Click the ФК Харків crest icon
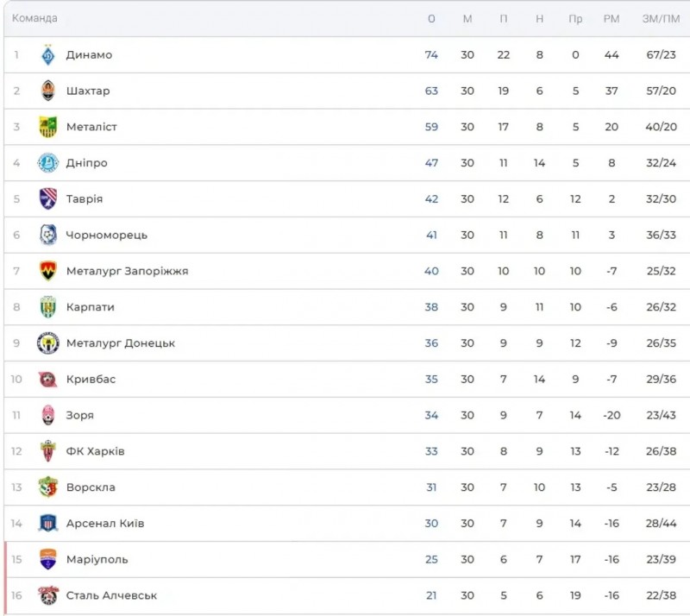Image resolution: width=690 pixels, height=616 pixels. (48, 451)
